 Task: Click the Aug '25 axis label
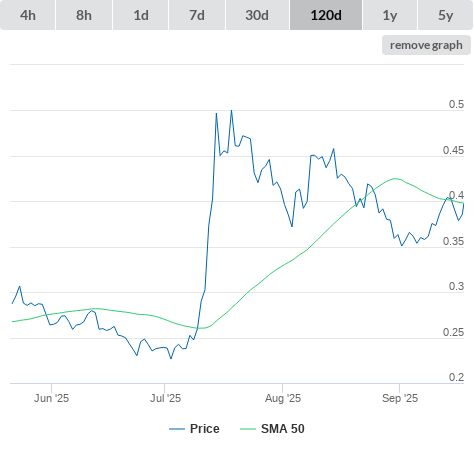[283, 398]
